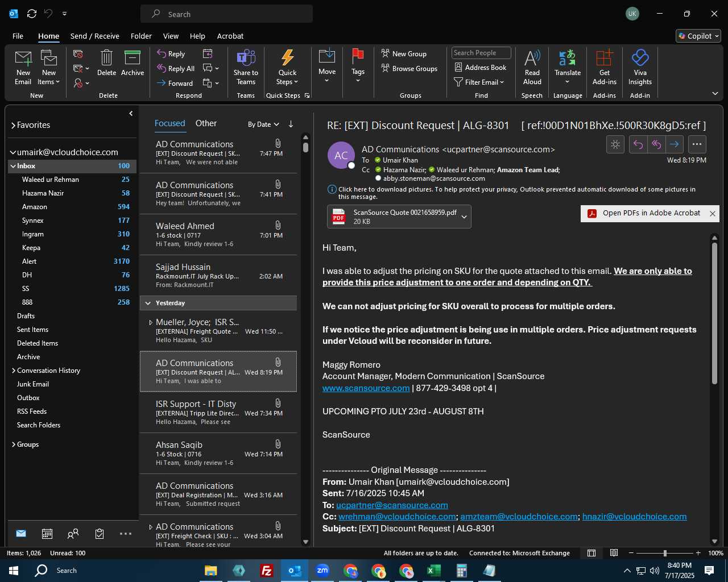Select the Amazon folder

pos(73,207)
